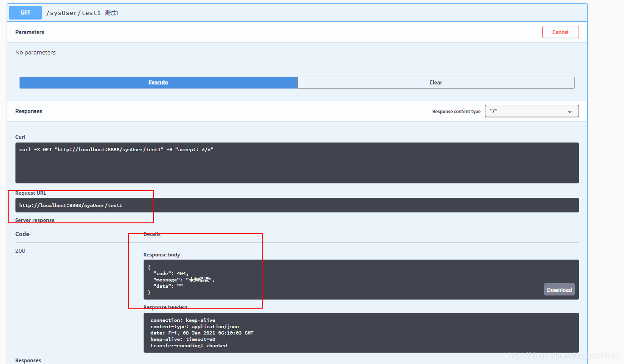The image size is (624, 364).
Task: Click the No parameters text
Action: coord(35,53)
